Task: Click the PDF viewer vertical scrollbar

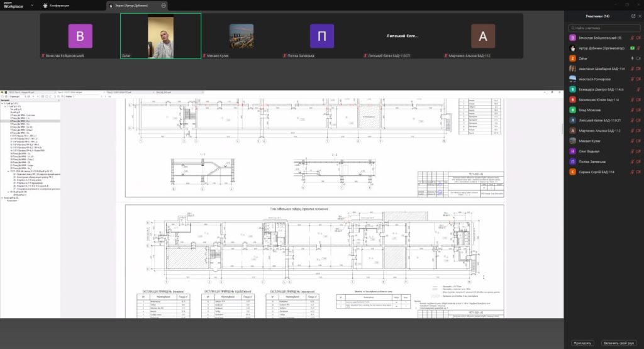Action: pos(562,129)
